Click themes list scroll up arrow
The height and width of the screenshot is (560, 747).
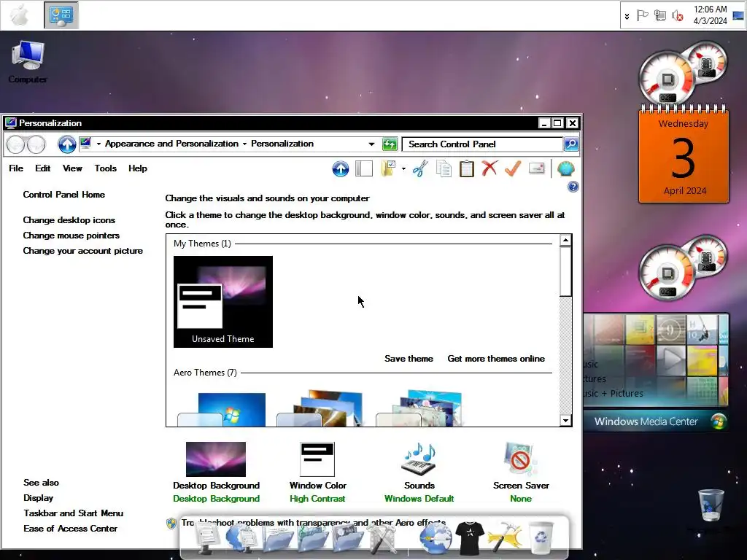point(565,240)
